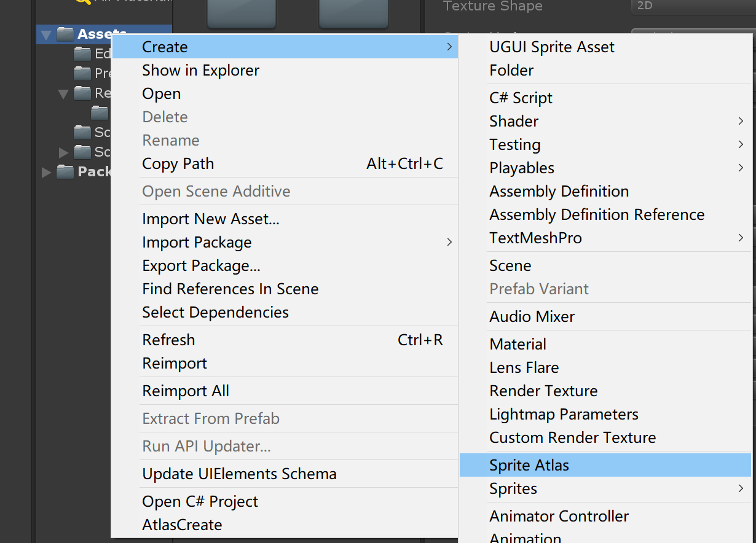Select the first texture thumbnail at the top

click(x=241, y=12)
